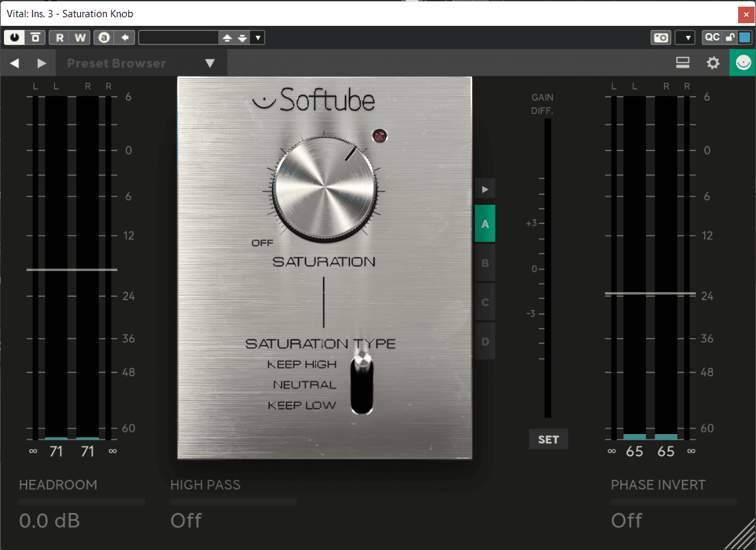756x550 pixels.
Task: Toggle the extended view layout icon
Action: pos(682,62)
